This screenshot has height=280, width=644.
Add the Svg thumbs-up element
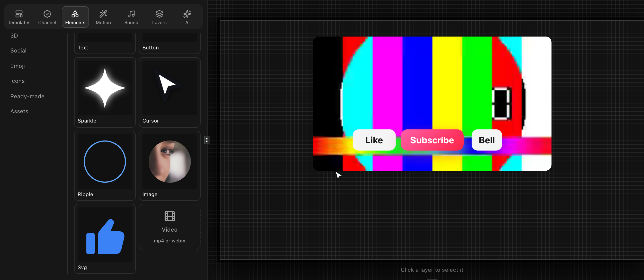(105, 239)
